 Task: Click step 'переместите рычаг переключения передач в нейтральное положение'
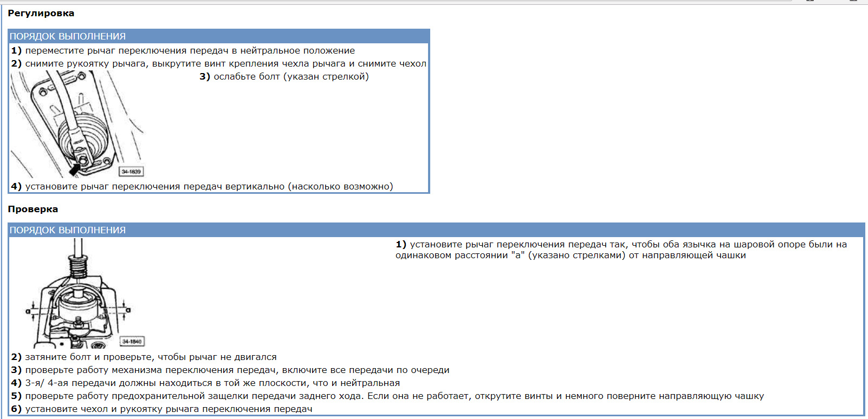(x=183, y=50)
